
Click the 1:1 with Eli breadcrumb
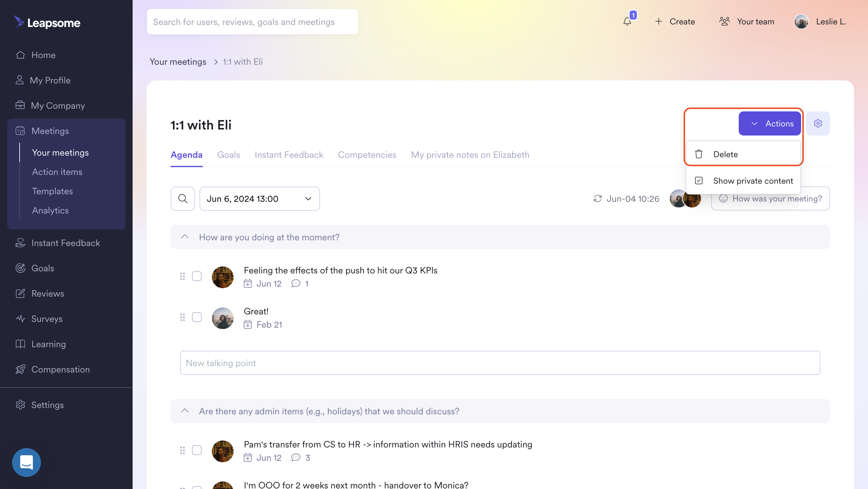point(243,62)
